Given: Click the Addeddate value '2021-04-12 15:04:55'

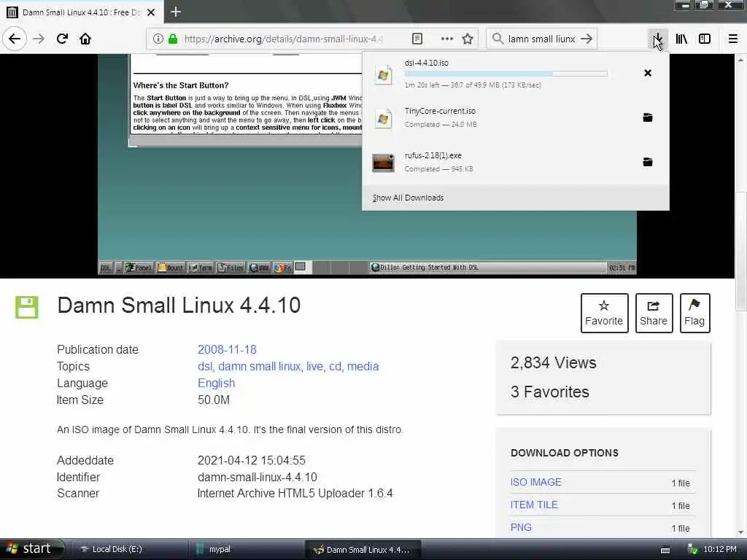Looking at the screenshot, I should click(x=251, y=461).
